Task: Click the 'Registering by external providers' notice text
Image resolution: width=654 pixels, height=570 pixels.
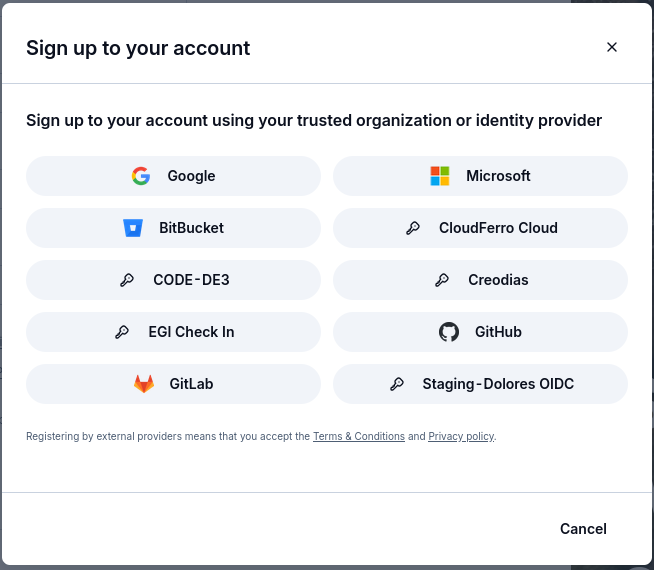Action: click(x=261, y=436)
